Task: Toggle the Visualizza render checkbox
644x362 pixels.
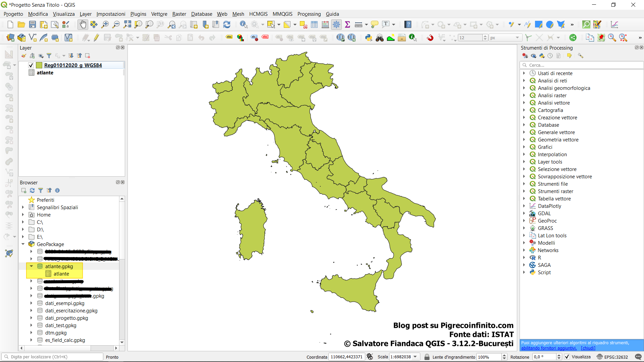Action: pos(567,357)
